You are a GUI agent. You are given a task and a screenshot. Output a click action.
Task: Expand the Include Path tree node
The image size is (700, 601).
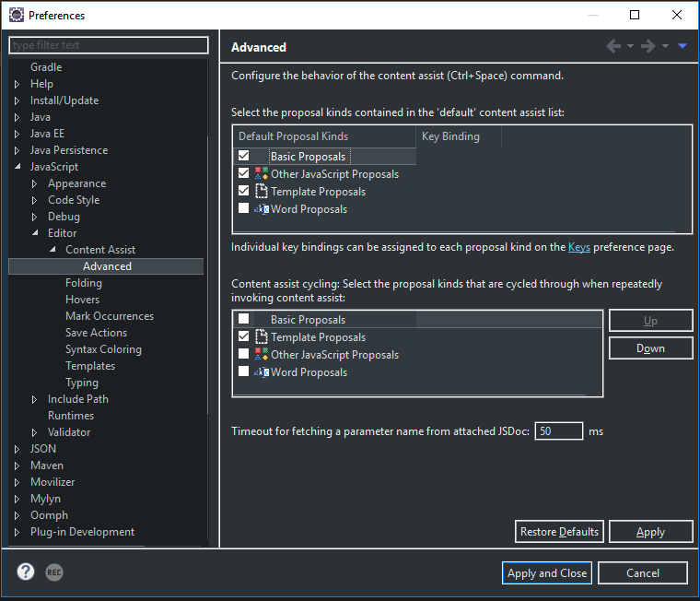[34, 399]
